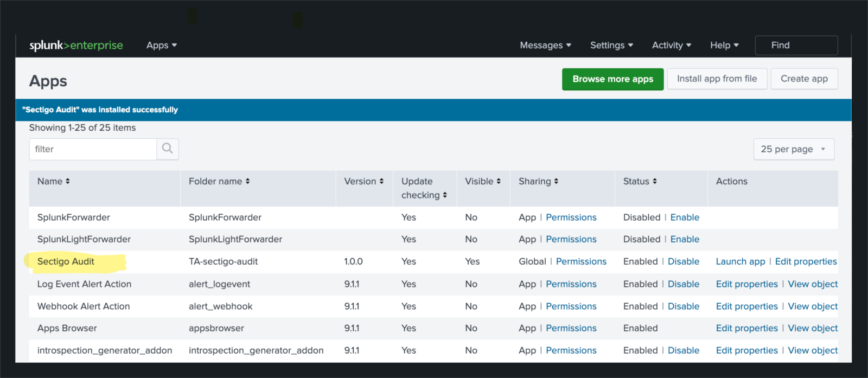Sort by Folder name column arrows
The image size is (868, 378).
click(x=247, y=181)
